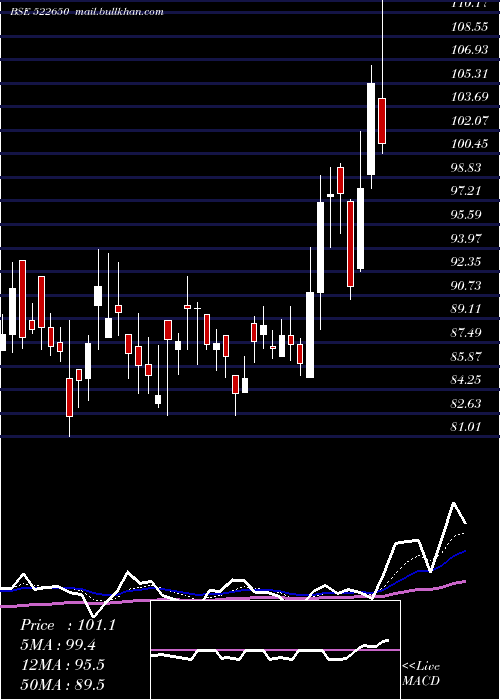Select the 92.35 price axis label
Screen dimensions: 500x700
pyautogui.click(x=467, y=261)
